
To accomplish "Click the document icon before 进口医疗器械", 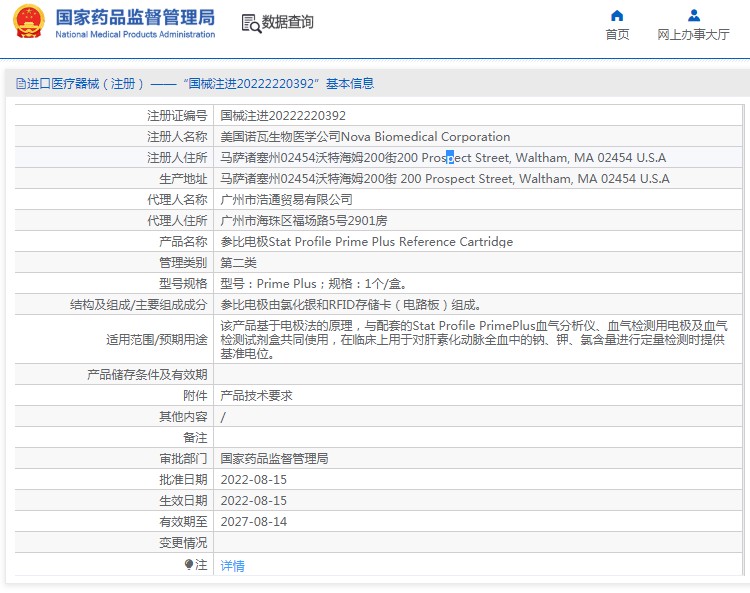I will coord(21,84).
